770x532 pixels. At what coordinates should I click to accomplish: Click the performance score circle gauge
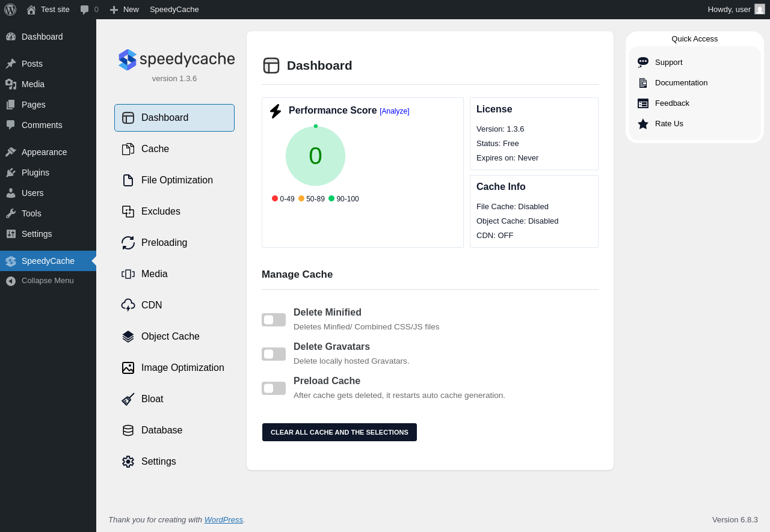tap(315, 156)
